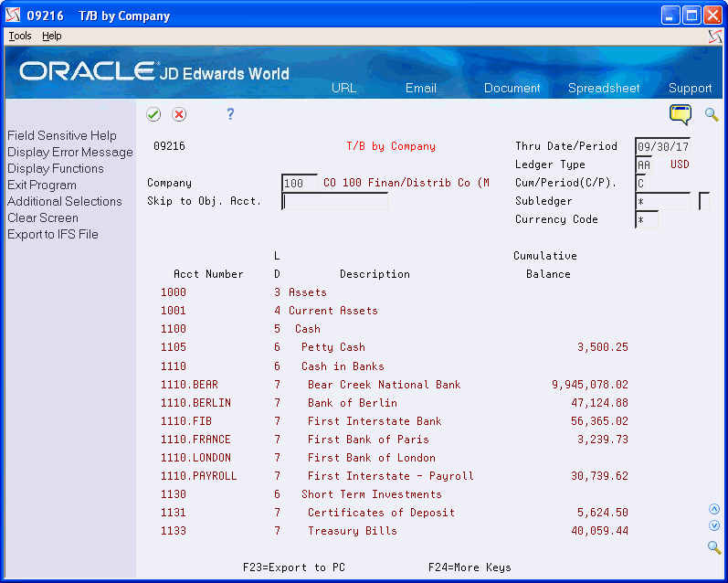Click Bank of Berlin description
The height and width of the screenshot is (583, 728).
click(x=352, y=403)
